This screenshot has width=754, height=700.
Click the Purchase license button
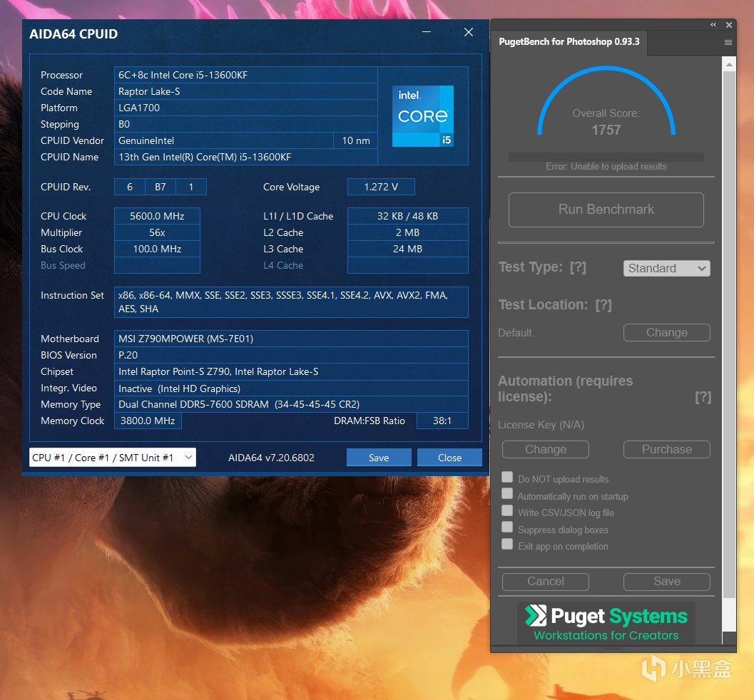(x=666, y=449)
